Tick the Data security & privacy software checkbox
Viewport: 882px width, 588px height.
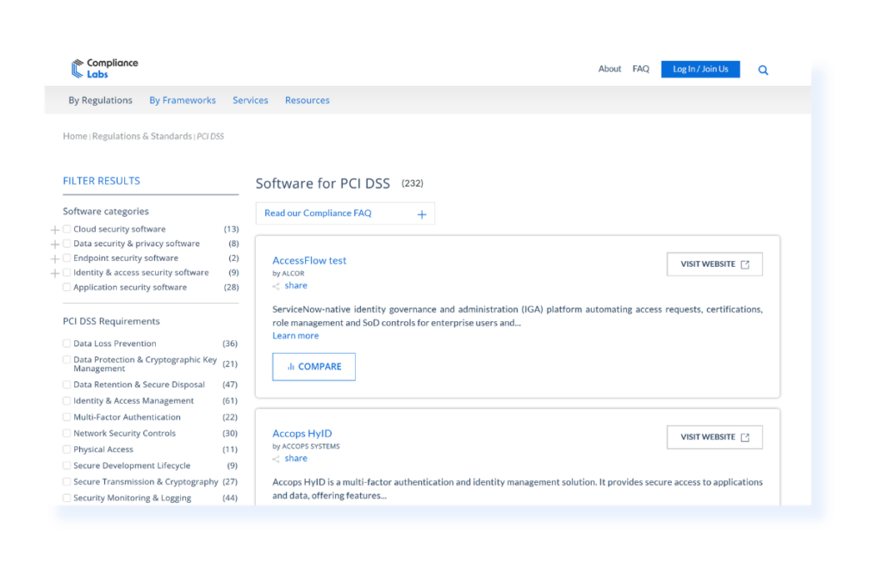(67, 244)
